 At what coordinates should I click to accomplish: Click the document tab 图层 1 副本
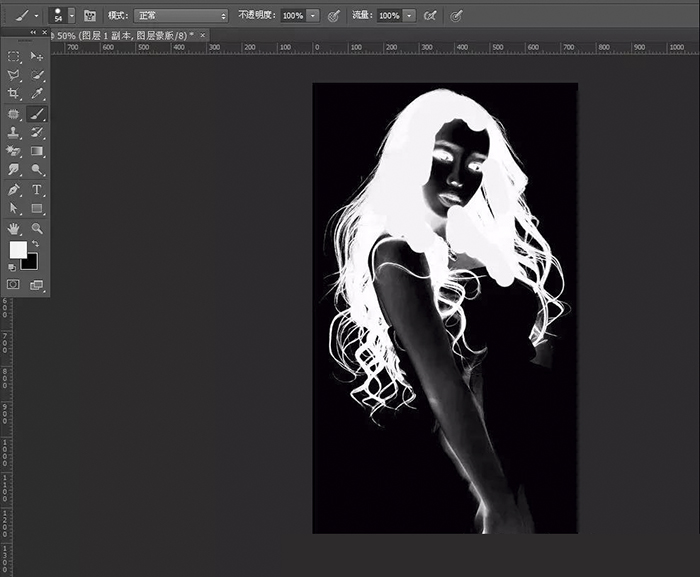click(x=125, y=35)
